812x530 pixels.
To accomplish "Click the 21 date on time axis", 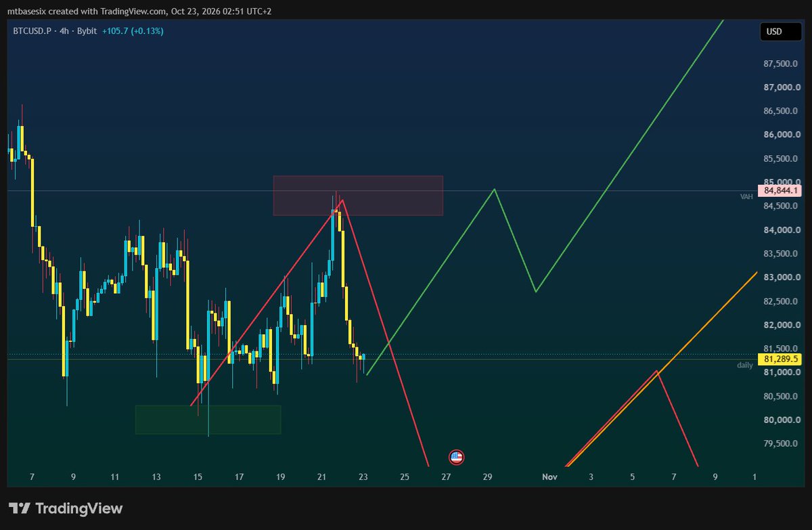I will tap(321, 477).
